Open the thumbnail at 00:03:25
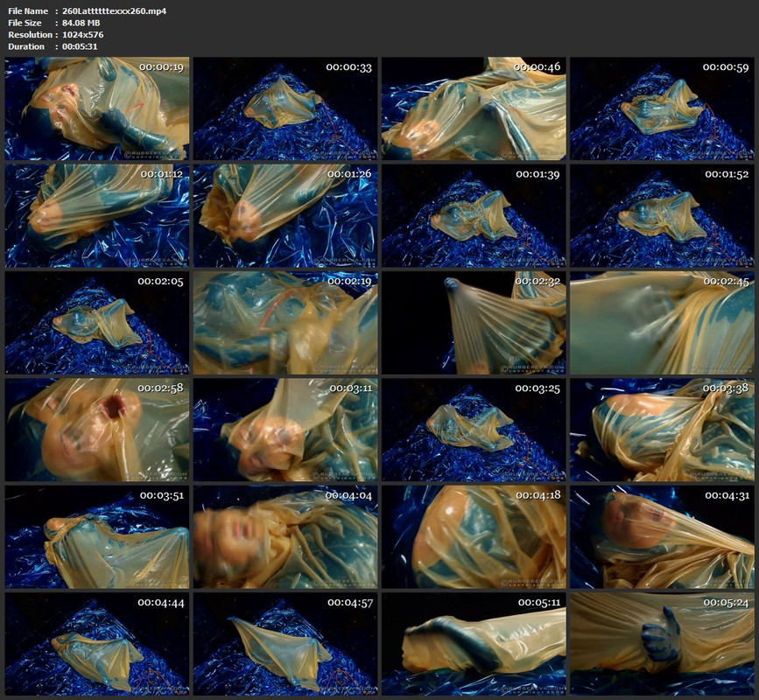This screenshot has height=700, width=759. pyautogui.click(x=474, y=430)
